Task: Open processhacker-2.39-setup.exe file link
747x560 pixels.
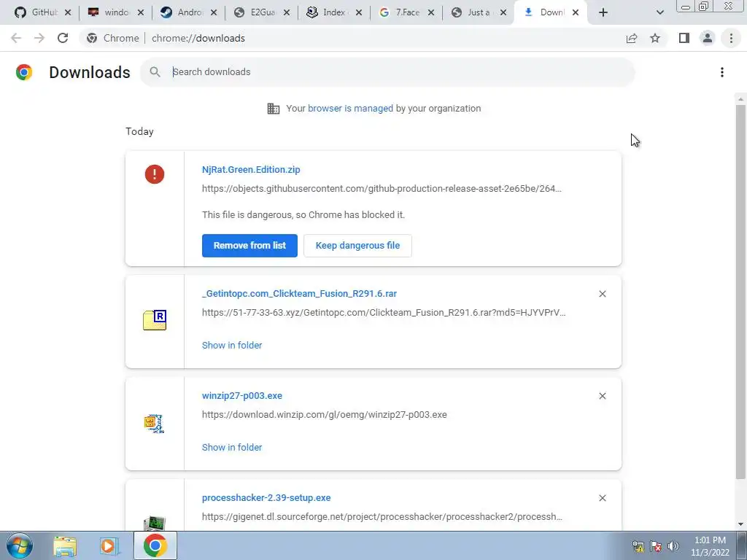Action: 266,497
